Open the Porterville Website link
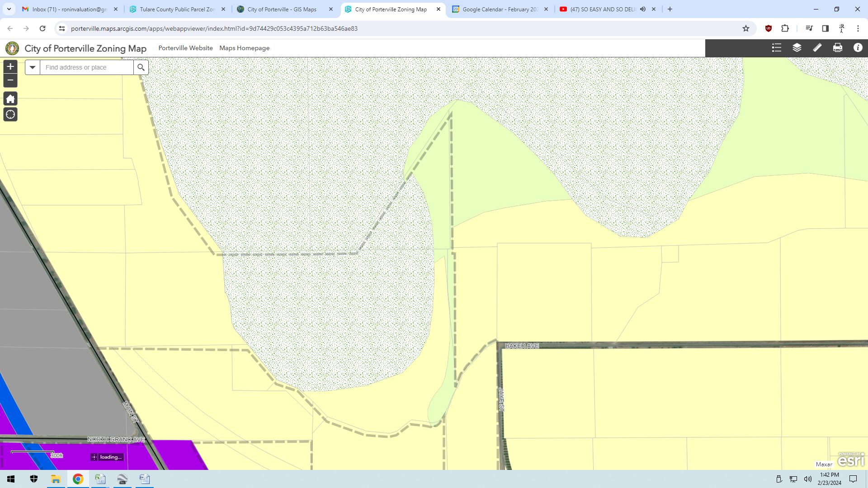The image size is (868, 488). click(x=185, y=48)
